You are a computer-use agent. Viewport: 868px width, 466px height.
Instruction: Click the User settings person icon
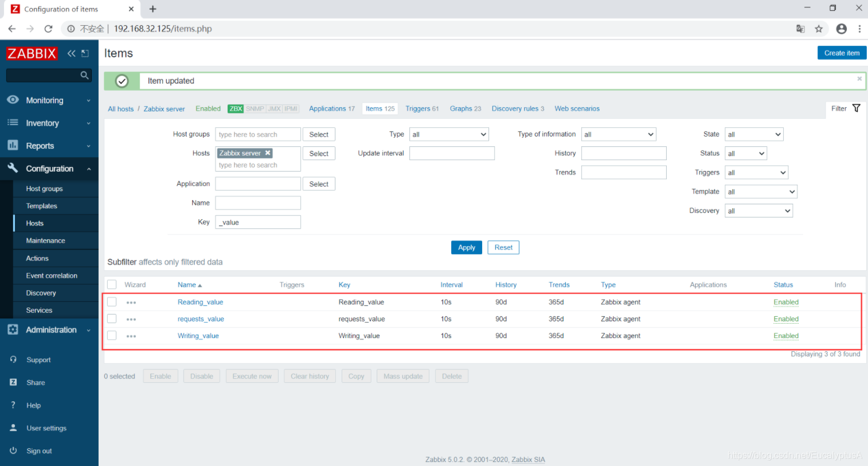click(x=13, y=428)
